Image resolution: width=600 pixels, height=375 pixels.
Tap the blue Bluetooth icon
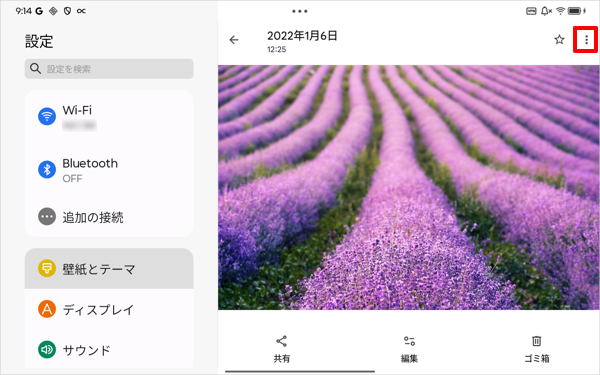[x=47, y=169]
